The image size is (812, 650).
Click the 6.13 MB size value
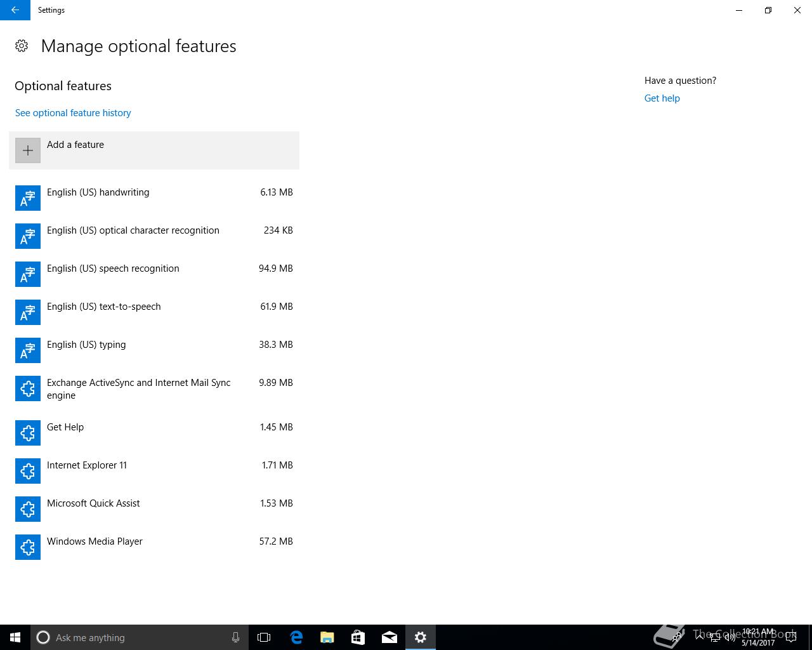(x=277, y=192)
